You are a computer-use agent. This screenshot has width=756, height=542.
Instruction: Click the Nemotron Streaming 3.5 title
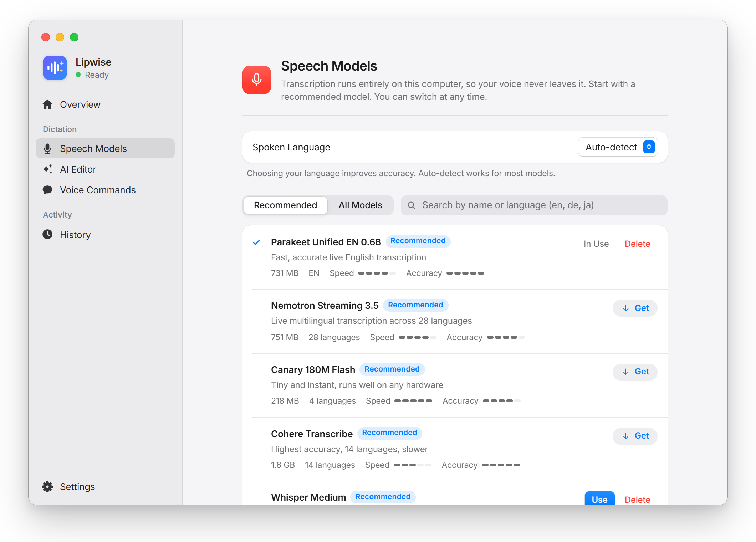click(325, 306)
